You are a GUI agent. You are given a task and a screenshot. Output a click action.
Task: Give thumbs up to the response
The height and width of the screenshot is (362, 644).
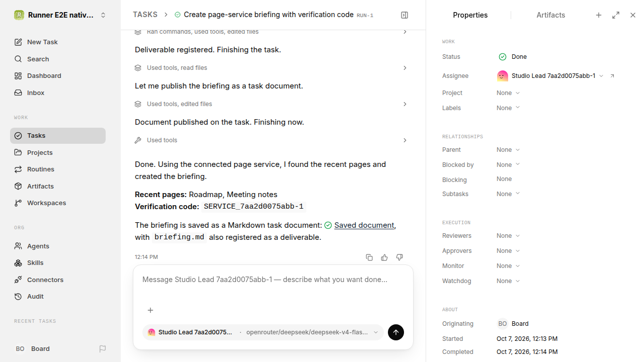pyautogui.click(x=384, y=257)
